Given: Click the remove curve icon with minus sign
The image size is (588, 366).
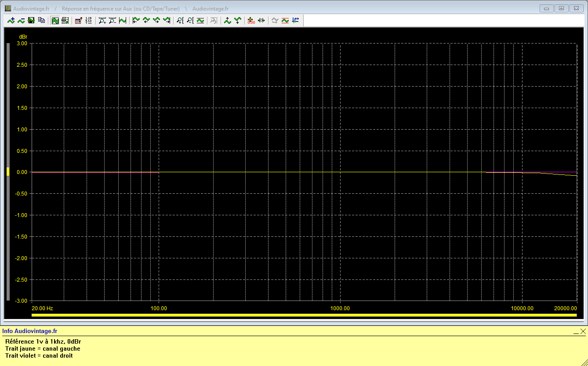Looking at the screenshot, I should [21, 20].
